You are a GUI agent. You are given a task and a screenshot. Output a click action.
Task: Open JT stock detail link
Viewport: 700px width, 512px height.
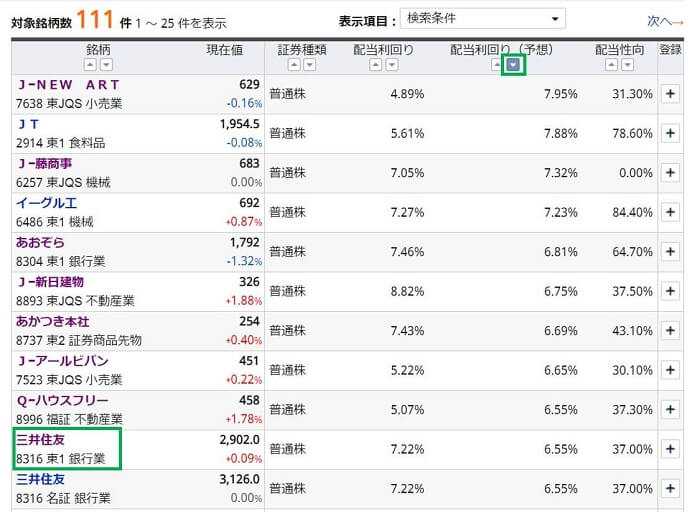28,124
